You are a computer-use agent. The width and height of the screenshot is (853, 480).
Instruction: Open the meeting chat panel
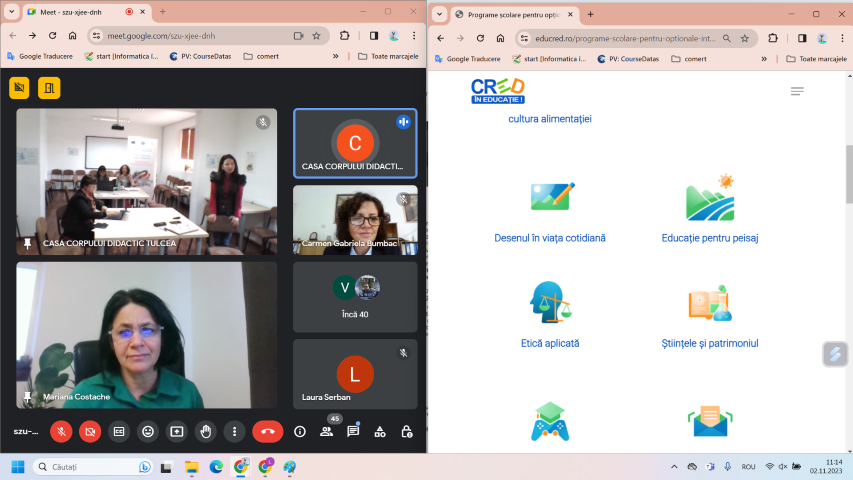pyautogui.click(x=353, y=432)
